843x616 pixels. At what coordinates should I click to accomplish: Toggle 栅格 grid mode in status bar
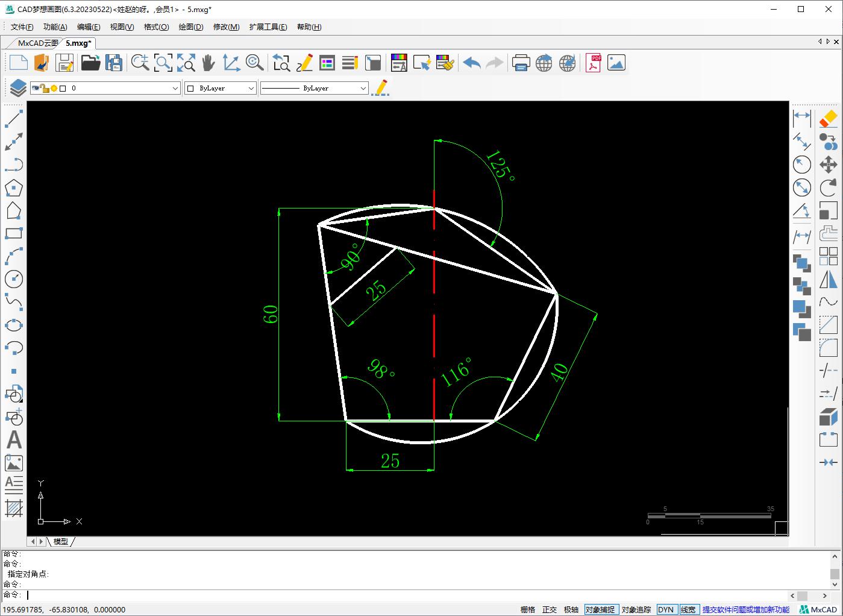(528, 609)
